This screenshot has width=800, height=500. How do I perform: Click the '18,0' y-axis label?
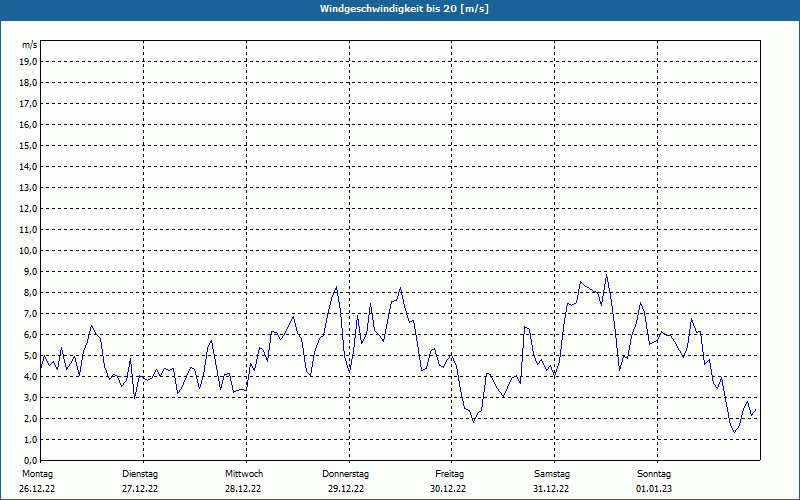[x=29, y=83]
